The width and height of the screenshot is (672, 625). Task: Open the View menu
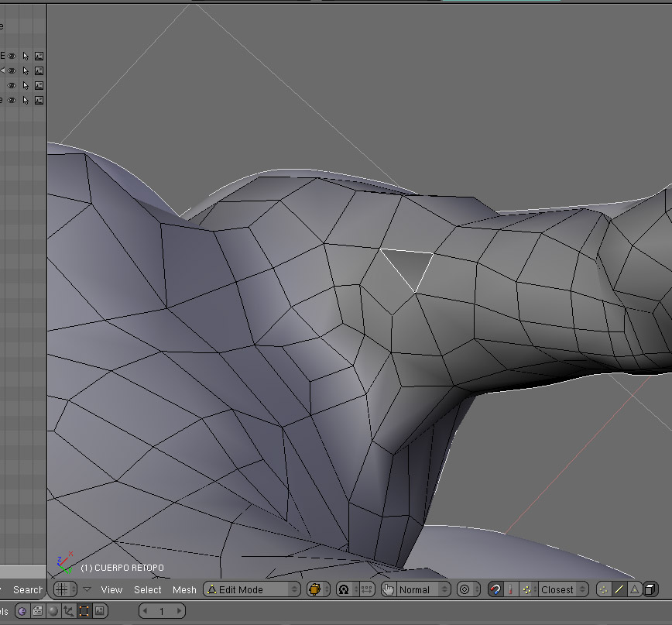(111, 590)
